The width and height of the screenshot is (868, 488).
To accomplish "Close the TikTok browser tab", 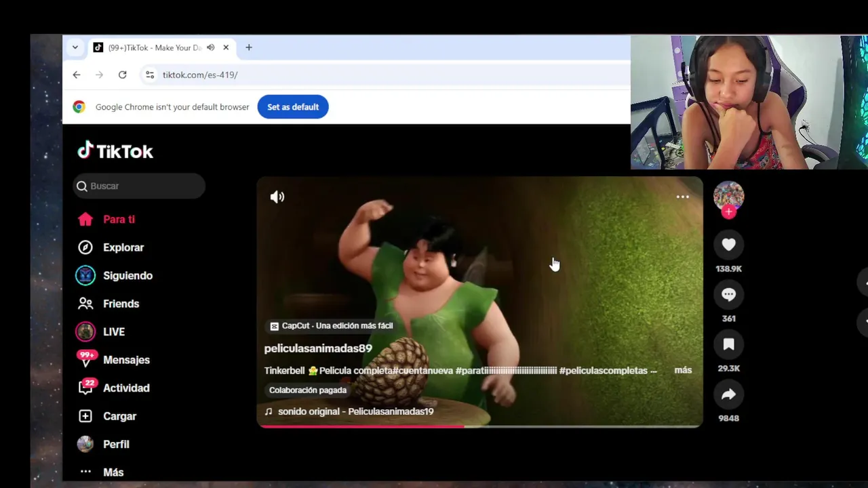I will [226, 47].
